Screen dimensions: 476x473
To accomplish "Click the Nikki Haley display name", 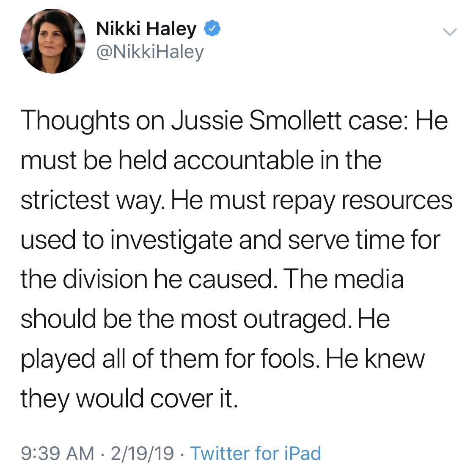I will click(146, 29).
